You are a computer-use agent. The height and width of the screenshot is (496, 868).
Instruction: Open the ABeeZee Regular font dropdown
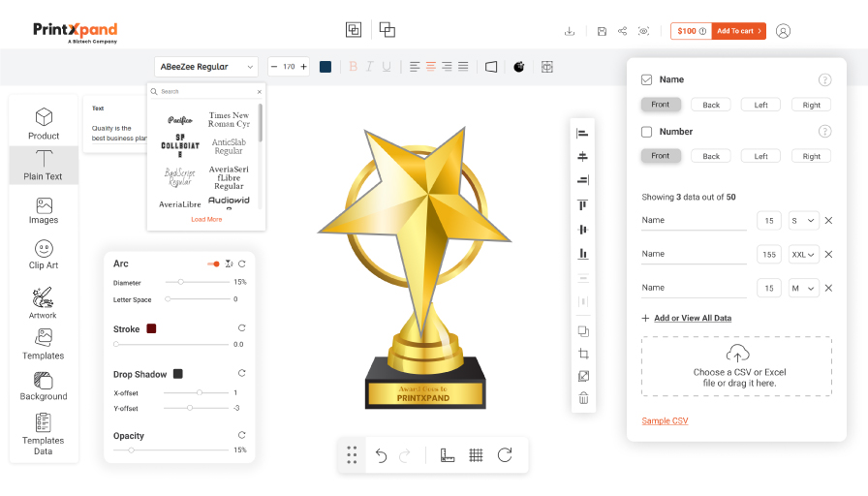206,67
